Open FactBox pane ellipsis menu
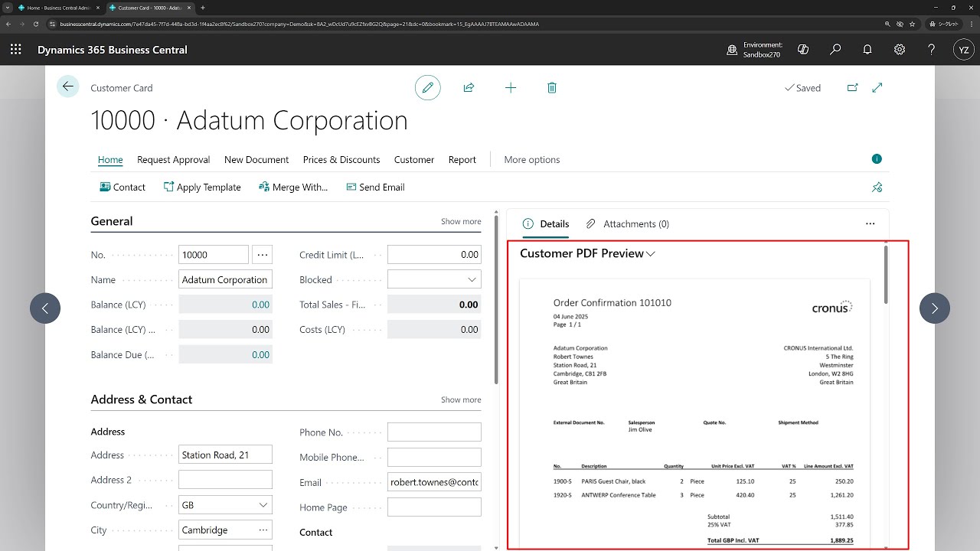980x551 pixels. pyautogui.click(x=870, y=224)
